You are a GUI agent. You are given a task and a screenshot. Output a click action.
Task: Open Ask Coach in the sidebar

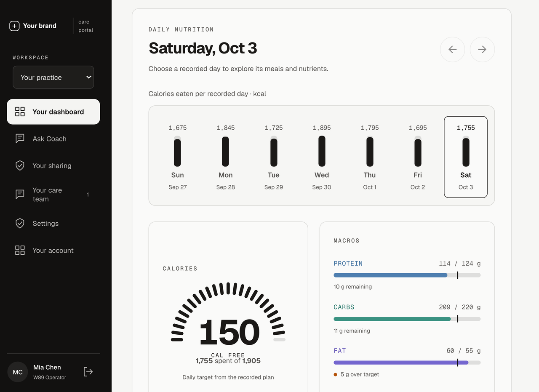(53, 139)
